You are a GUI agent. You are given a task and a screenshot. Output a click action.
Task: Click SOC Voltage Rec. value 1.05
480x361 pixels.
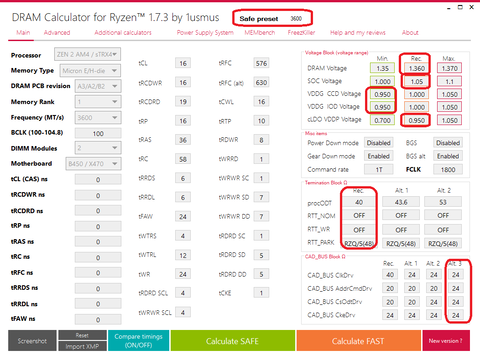click(x=417, y=81)
